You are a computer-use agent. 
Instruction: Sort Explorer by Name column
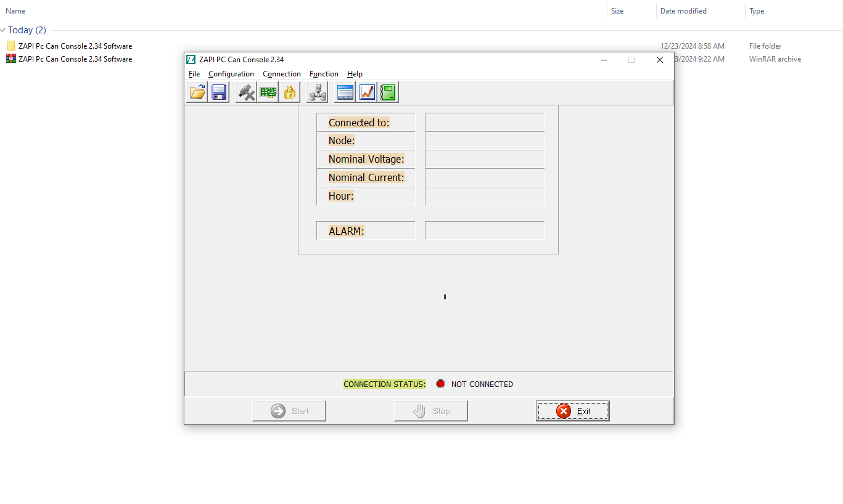pyautogui.click(x=16, y=11)
